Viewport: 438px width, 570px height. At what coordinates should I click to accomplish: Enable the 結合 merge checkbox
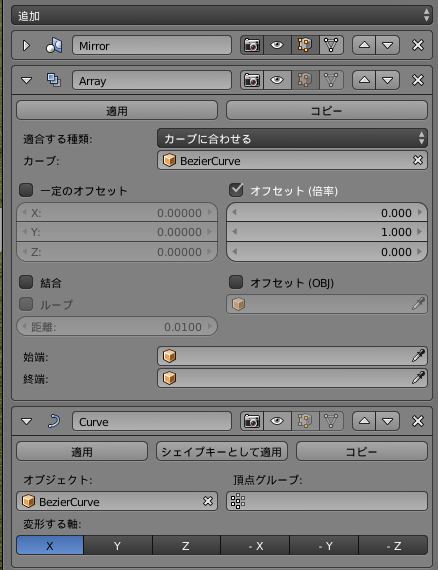pos(26,282)
